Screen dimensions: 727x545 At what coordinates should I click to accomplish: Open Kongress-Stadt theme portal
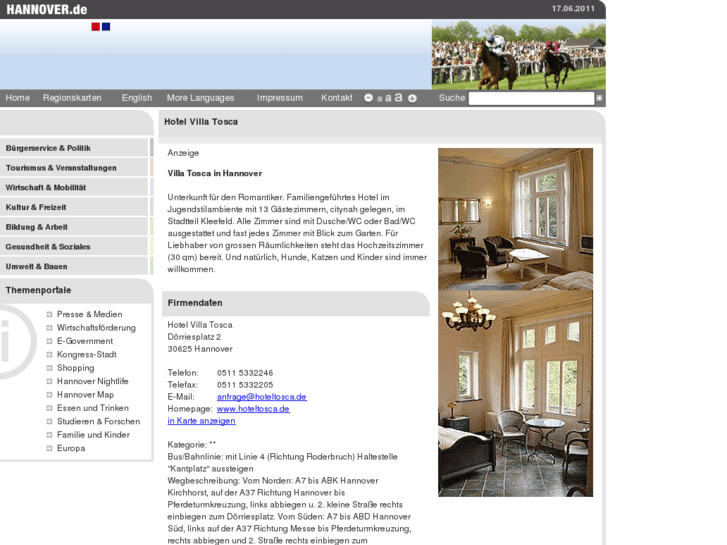click(x=86, y=354)
